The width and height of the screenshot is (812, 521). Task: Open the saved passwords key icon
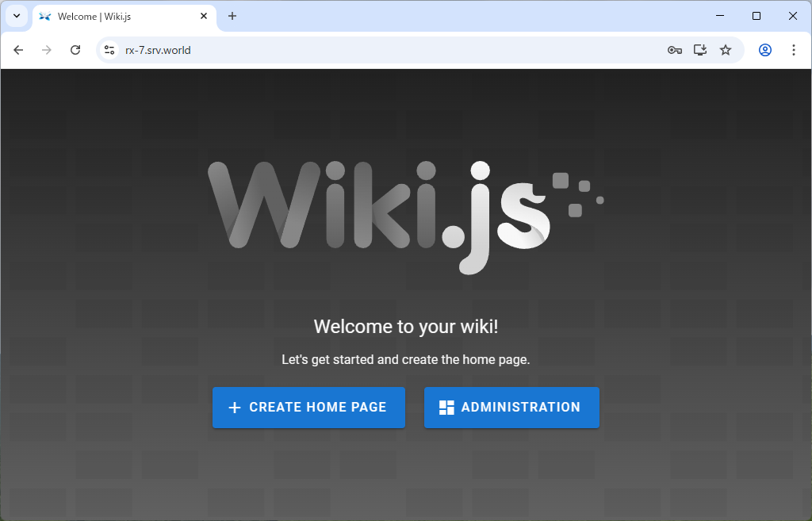click(x=675, y=50)
